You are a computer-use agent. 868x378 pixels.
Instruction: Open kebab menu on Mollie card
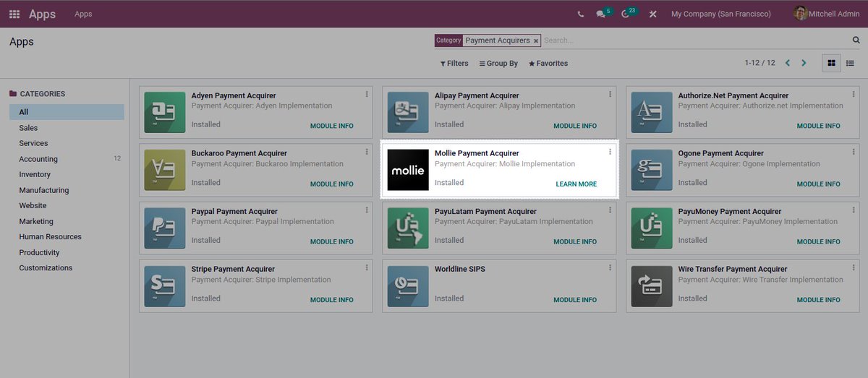tap(610, 152)
